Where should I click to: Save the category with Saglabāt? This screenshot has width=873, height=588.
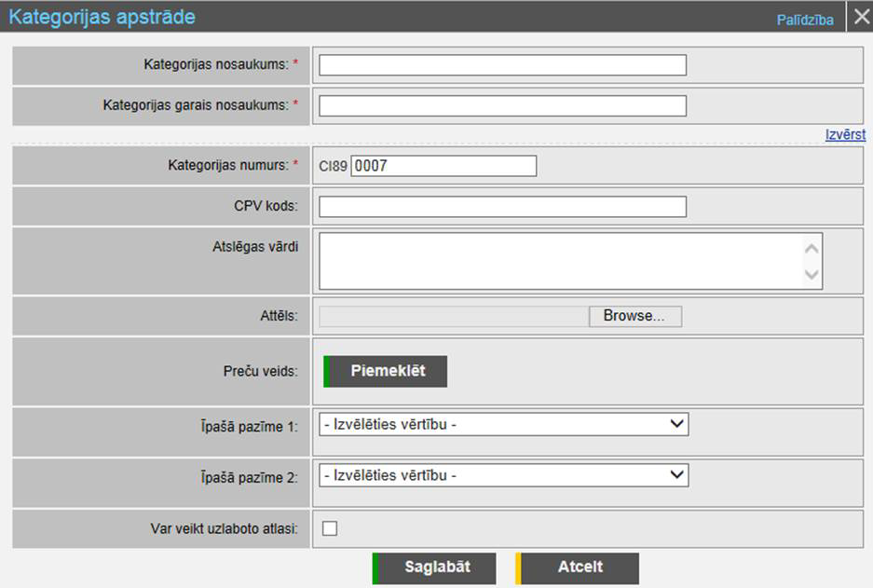pyautogui.click(x=436, y=567)
